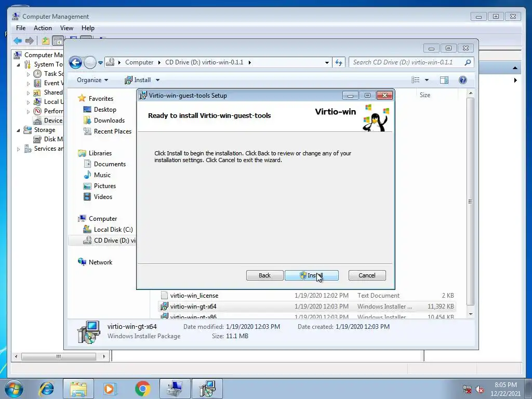Click the back arrow in Computer Management toolbar
532x399 pixels.
point(18,41)
